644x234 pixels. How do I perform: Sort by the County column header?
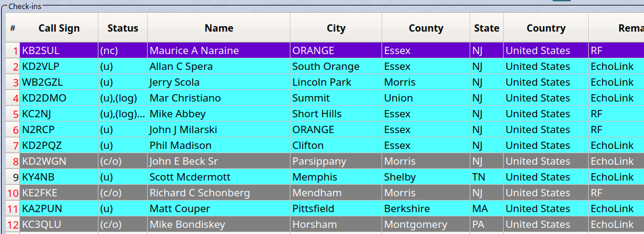point(426,28)
